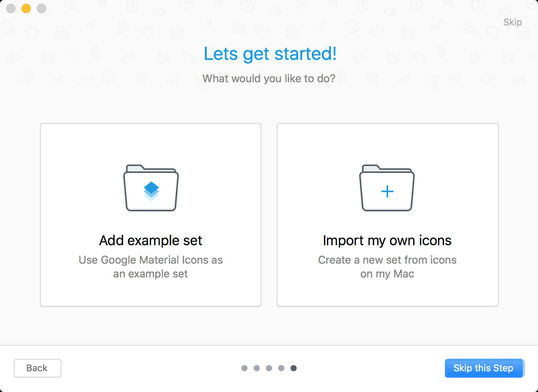Click the active fifth page dot
This screenshot has height=392, width=538.
(294, 368)
